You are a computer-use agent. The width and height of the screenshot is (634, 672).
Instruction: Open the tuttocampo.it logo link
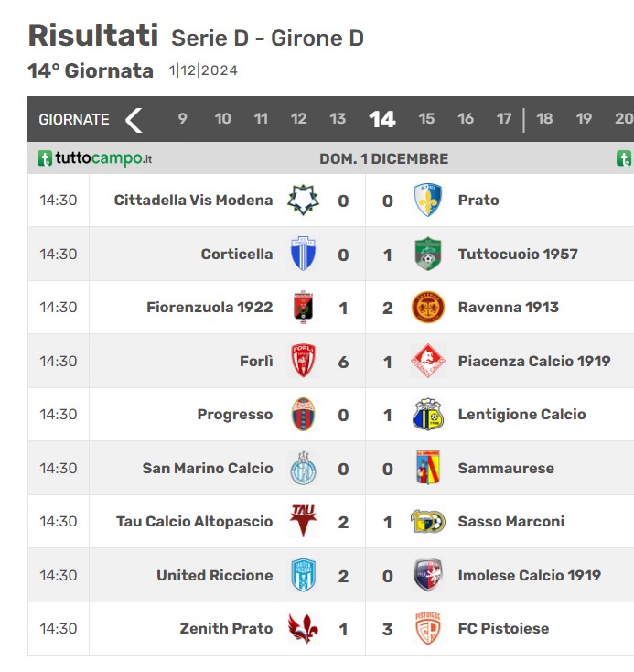click(x=94, y=158)
